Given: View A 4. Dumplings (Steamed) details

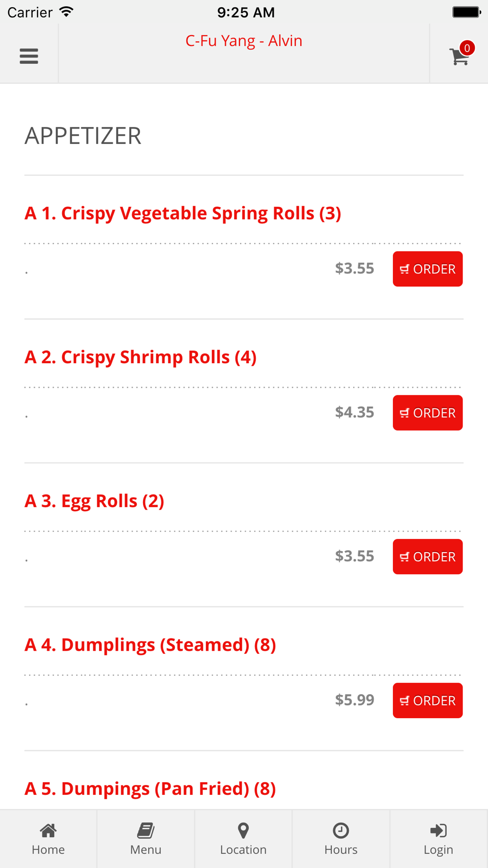Looking at the screenshot, I should pyautogui.click(x=150, y=645).
